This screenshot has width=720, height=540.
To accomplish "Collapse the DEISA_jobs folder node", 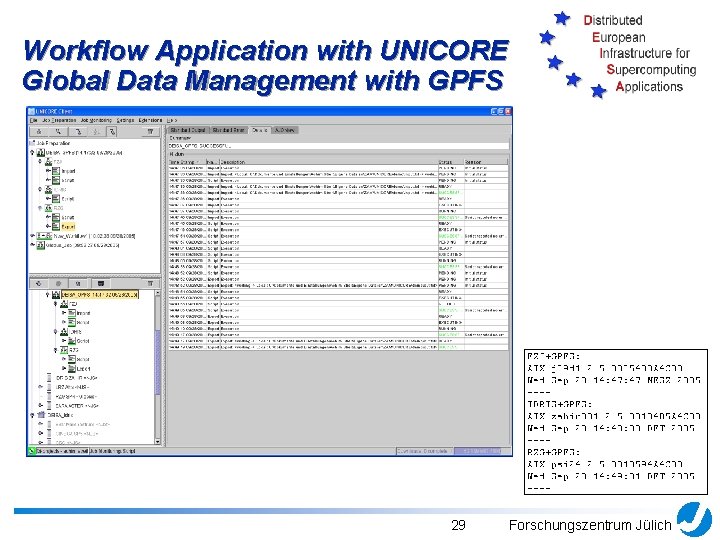I will tap(32, 415).
